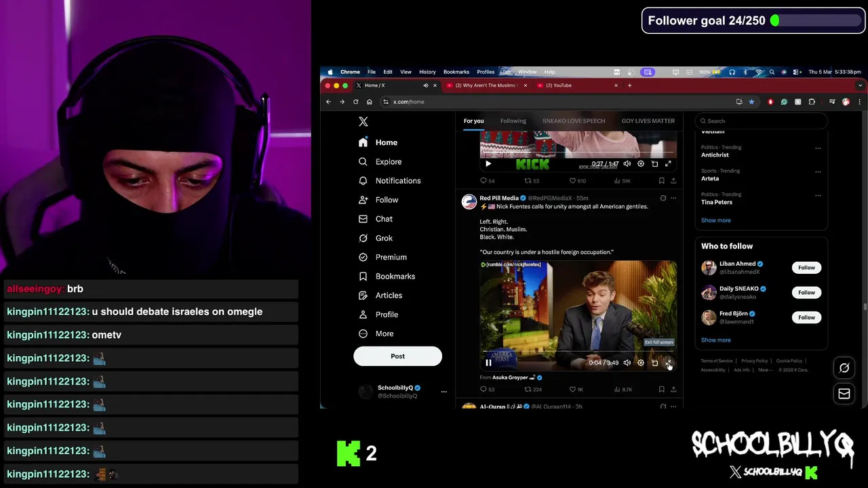
Task: Open the Follow item in X sidebar
Action: [x=378, y=200]
